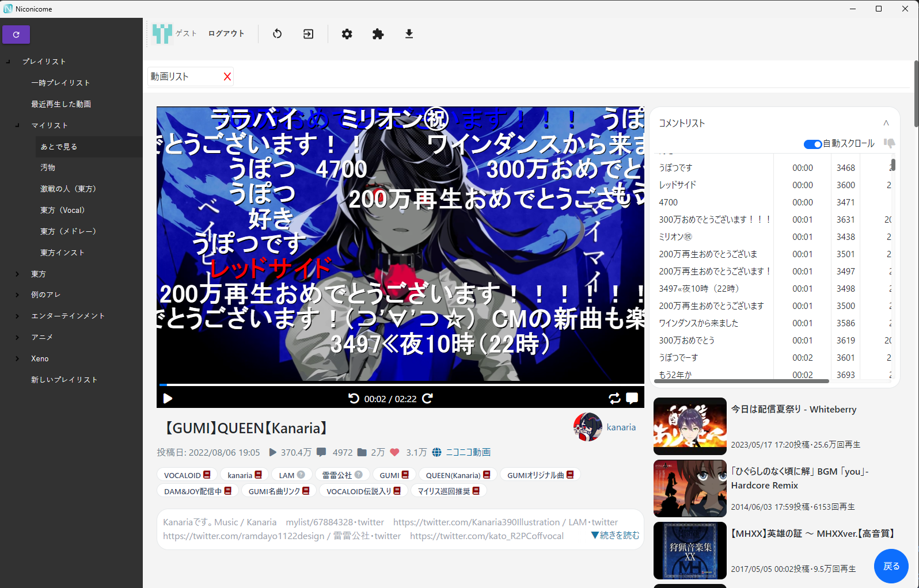Click the rewind icon left of the timecode
Image resolution: width=919 pixels, height=588 pixels.
click(x=354, y=398)
